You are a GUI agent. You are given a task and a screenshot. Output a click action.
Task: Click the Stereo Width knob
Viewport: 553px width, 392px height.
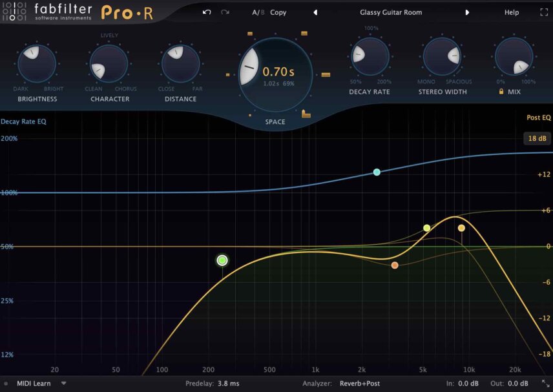(443, 56)
